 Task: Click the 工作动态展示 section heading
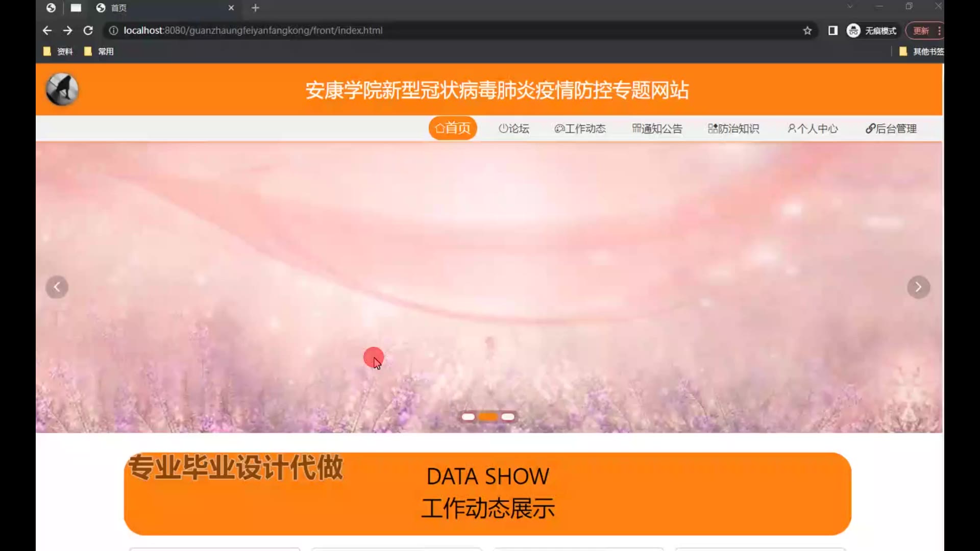487,508
